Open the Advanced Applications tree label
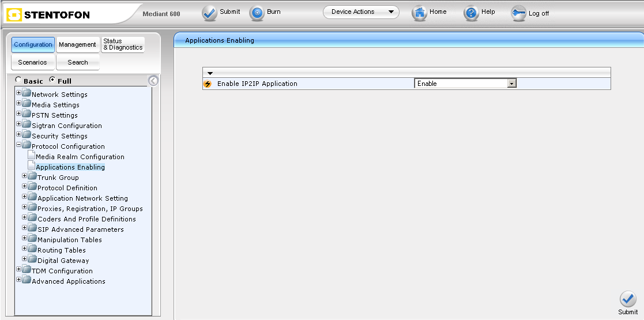The height and width of the screenshot is (320, 644). click(69, 281)
